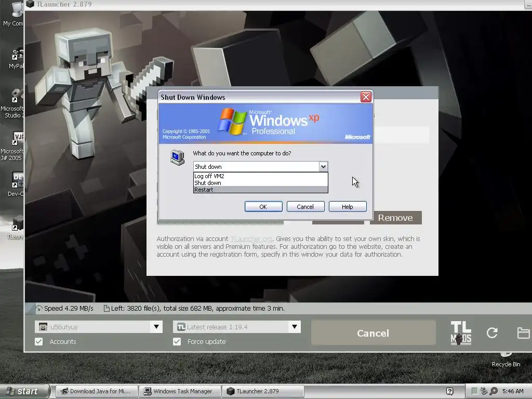Cancel the TLauncher download
The image size is (532, 399).
(x=373, y=333)
